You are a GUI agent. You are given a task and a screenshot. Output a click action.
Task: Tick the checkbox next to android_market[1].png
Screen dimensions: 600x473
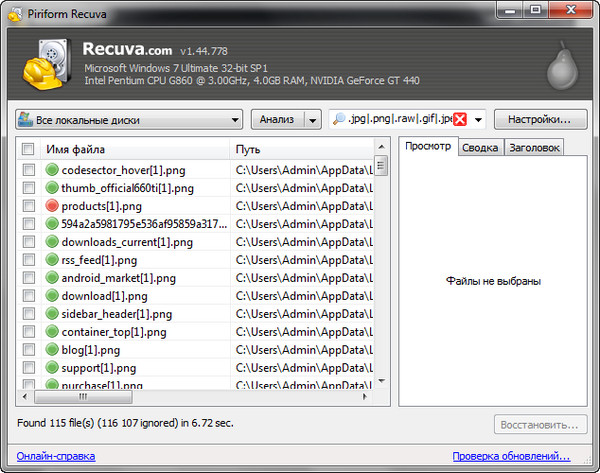pyautogui.click(x=29, y=278)
